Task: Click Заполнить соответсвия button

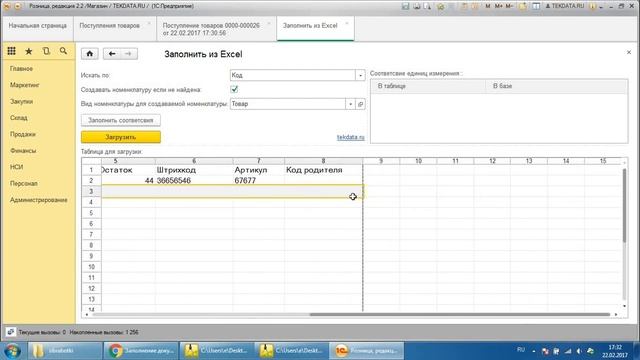Action: click(121, 120)
